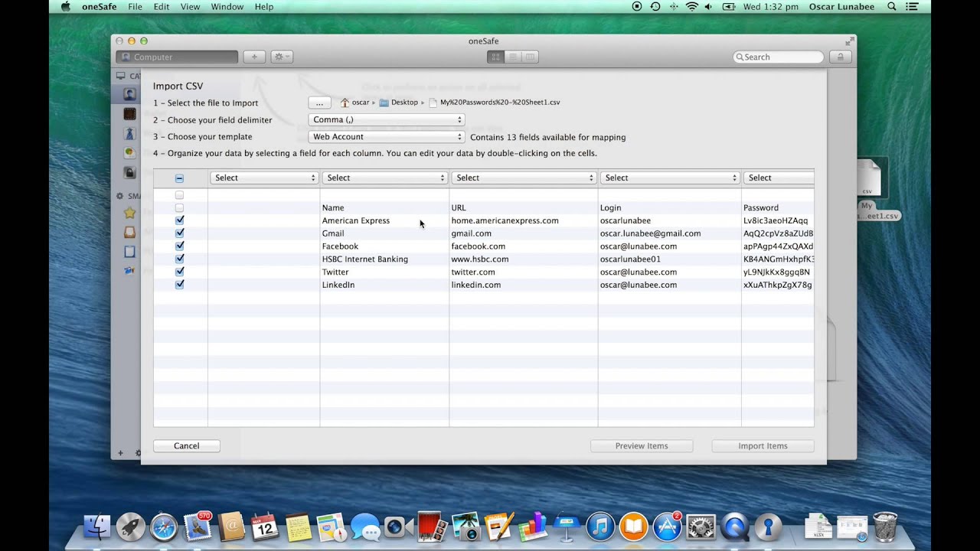980x551 pixels.
Task: Click Desktop folder in the file path
Action: click(399, 103)
